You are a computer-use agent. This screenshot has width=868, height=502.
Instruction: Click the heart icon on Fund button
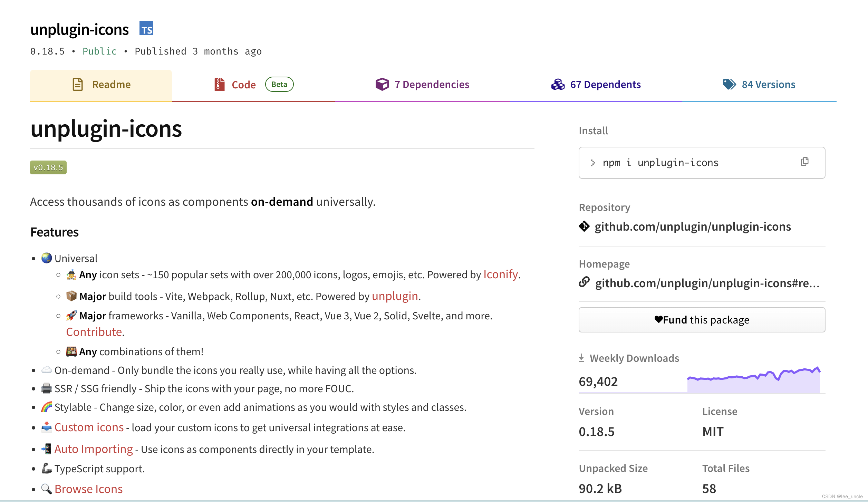(658, 319)
